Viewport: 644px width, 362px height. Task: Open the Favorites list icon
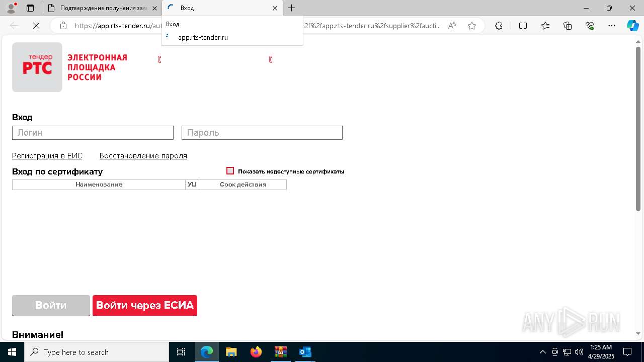click(x=545, y=26)
